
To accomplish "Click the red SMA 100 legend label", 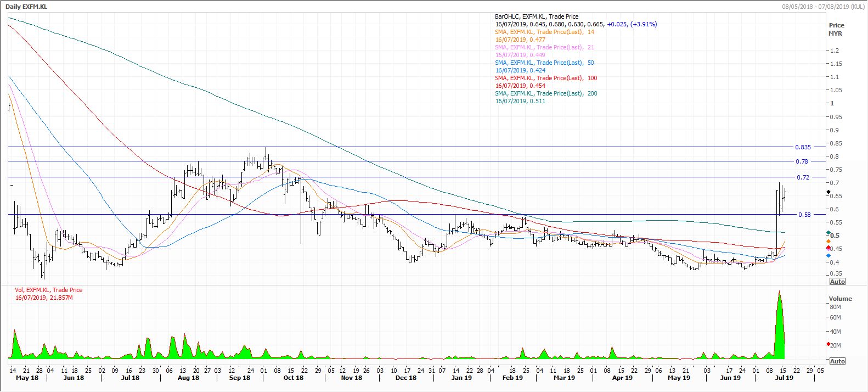I will pos(546,79).
